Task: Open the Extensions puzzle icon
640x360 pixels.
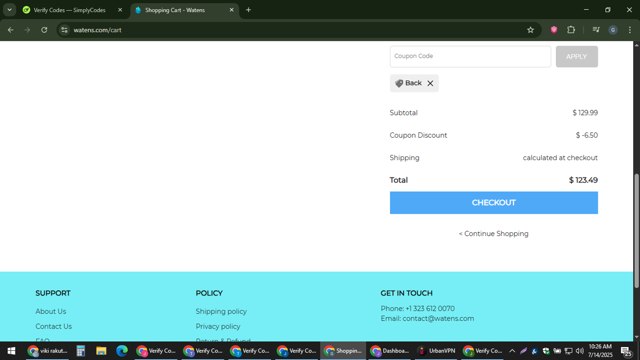Action: click(x=571, y=30)
